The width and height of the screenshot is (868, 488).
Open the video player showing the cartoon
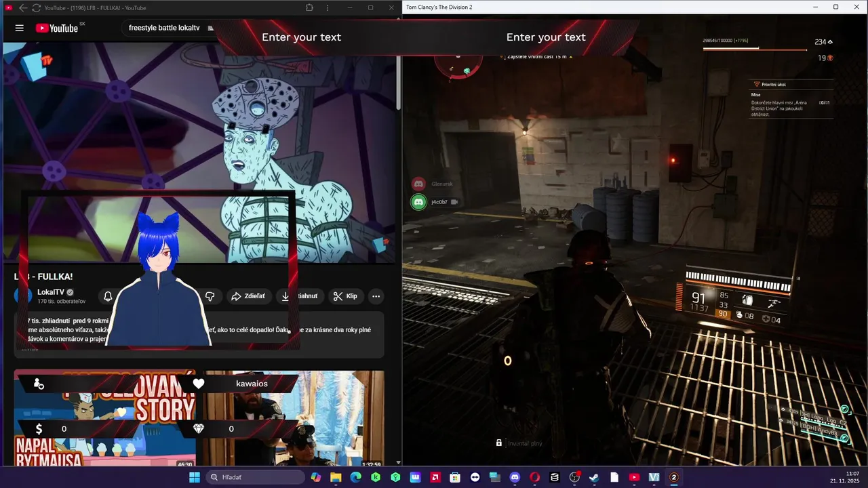(199, 152)
